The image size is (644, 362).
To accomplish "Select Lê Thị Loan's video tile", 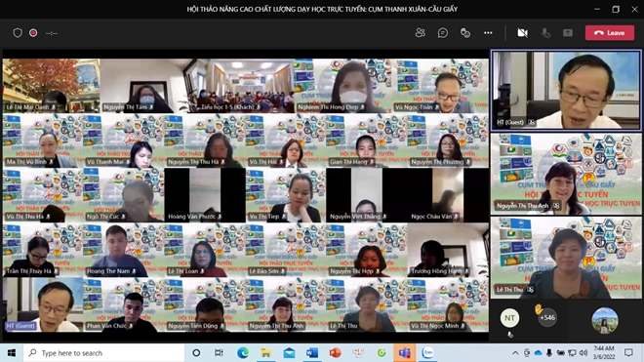I will [x=205, y=250].
